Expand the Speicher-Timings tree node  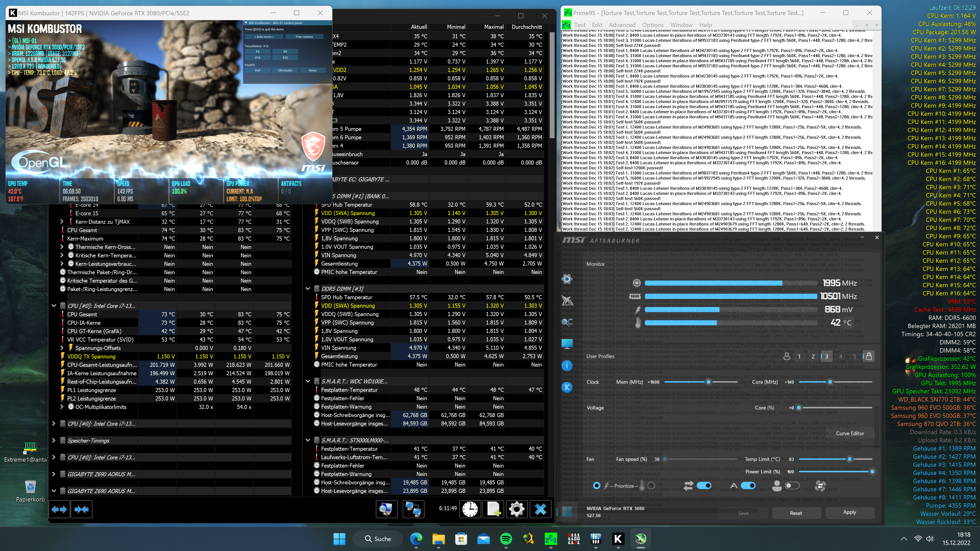tap(54, 440)
